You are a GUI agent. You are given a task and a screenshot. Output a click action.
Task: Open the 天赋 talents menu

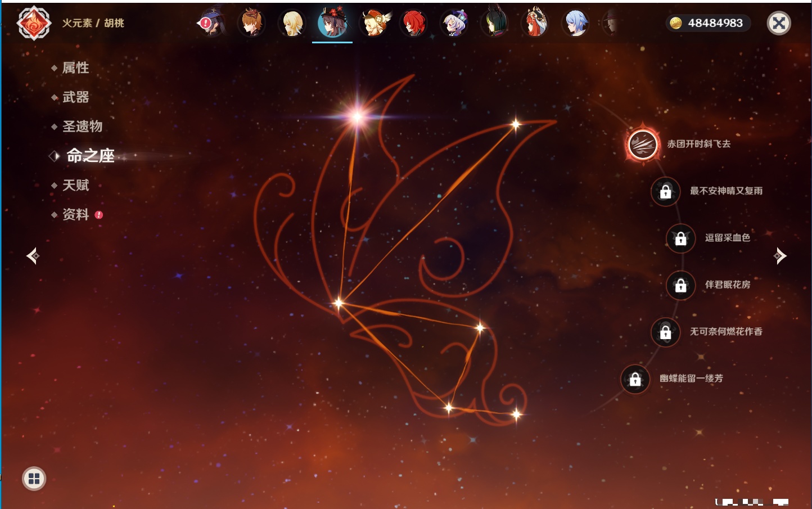pos(75,185)
